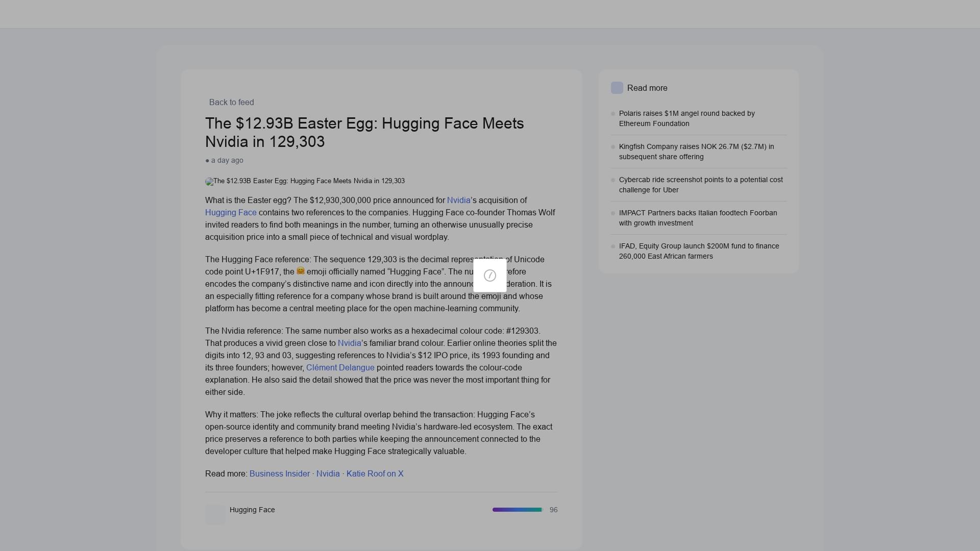This screenshot has width=980, height=551.
Task: Go back via Back to feed
Action: (x=231, y=102)
